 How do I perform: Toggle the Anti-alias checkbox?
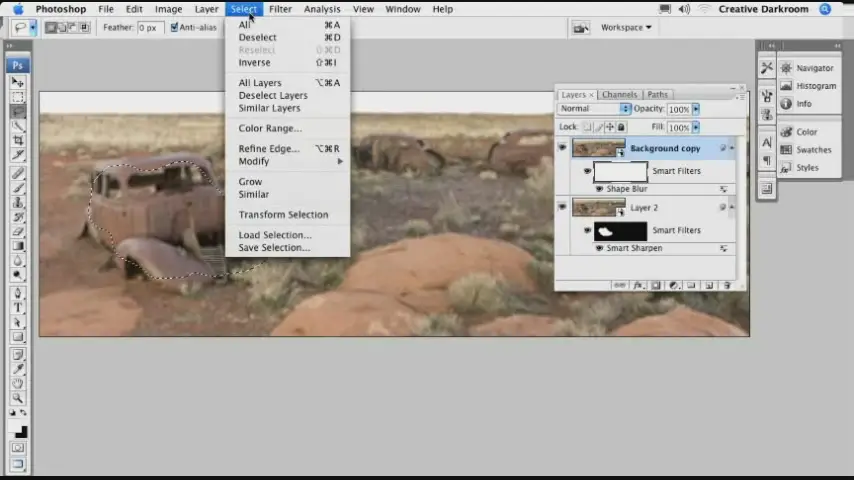tap(175, 28)
